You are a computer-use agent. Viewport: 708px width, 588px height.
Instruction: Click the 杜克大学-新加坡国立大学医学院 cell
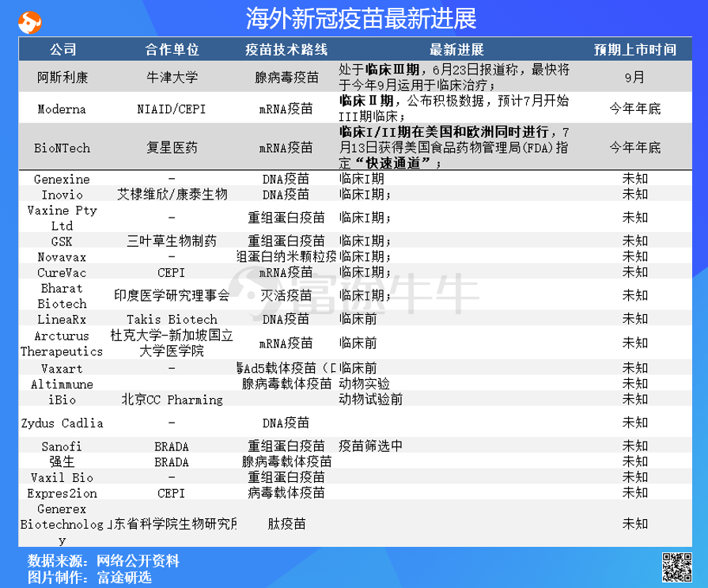point(172,343)
